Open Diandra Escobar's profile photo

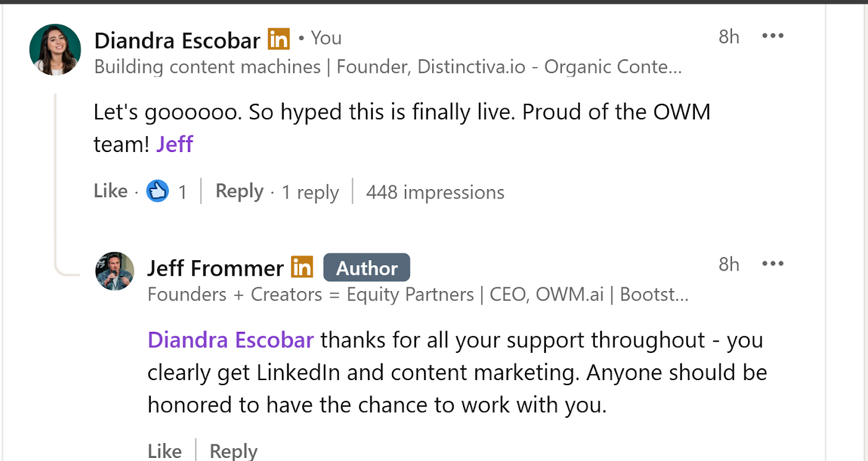(55, 49)
